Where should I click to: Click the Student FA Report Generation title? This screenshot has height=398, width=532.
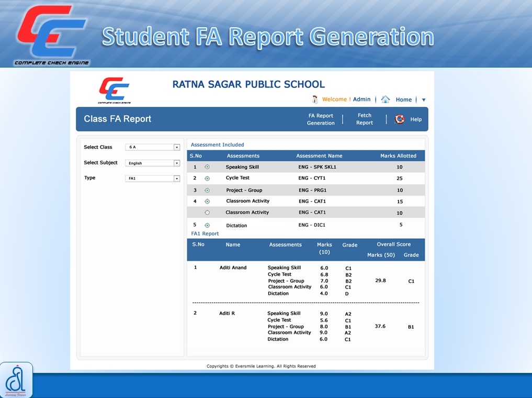pyautogui.click(x=268, y=37)
